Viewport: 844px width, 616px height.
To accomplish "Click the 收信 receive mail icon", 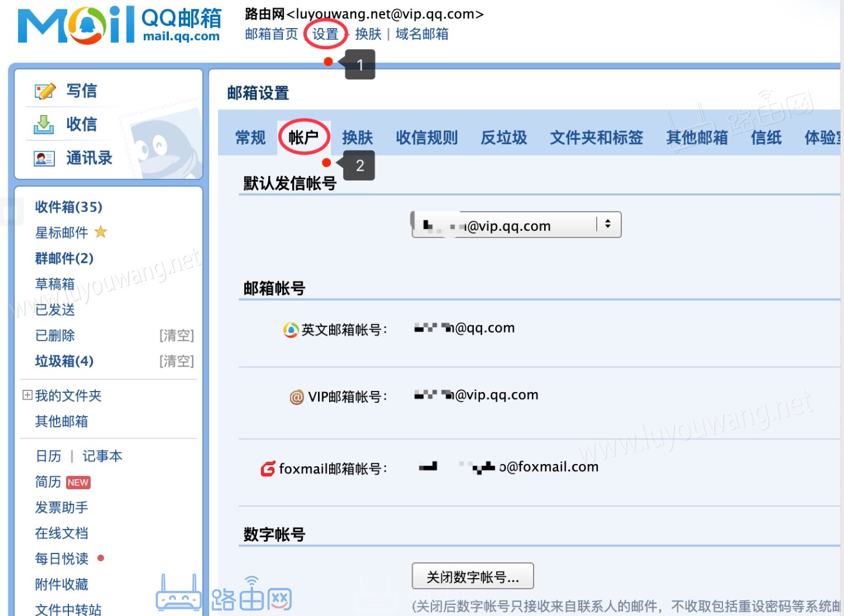I will point(43,124).
